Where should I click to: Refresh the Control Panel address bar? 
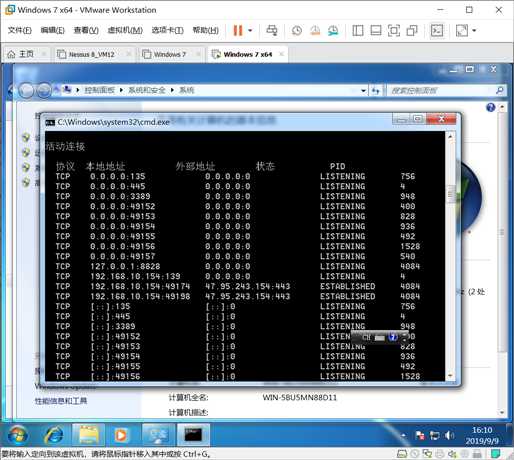376,90
